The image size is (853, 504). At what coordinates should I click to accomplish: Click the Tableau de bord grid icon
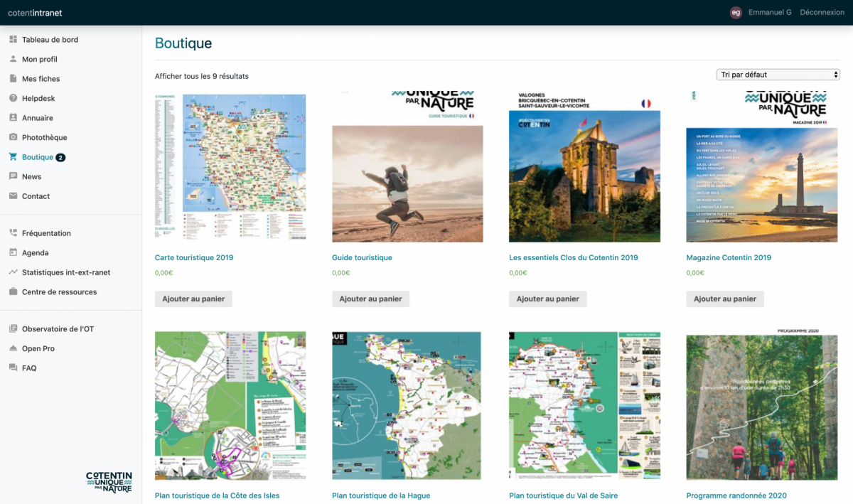(x=14, y=40)
